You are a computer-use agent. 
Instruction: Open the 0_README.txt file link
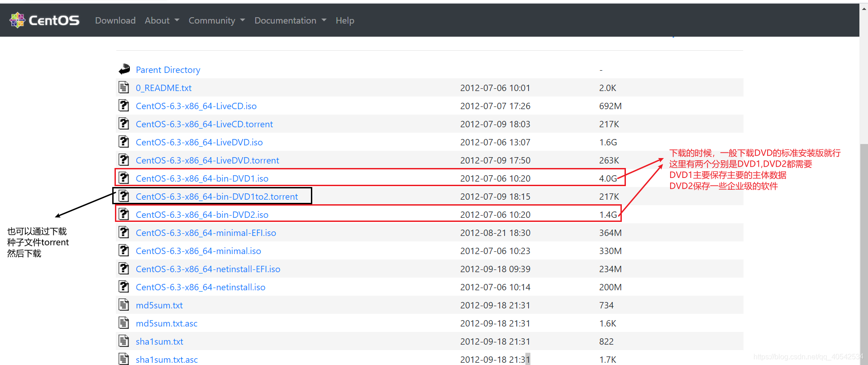[164, 88]
